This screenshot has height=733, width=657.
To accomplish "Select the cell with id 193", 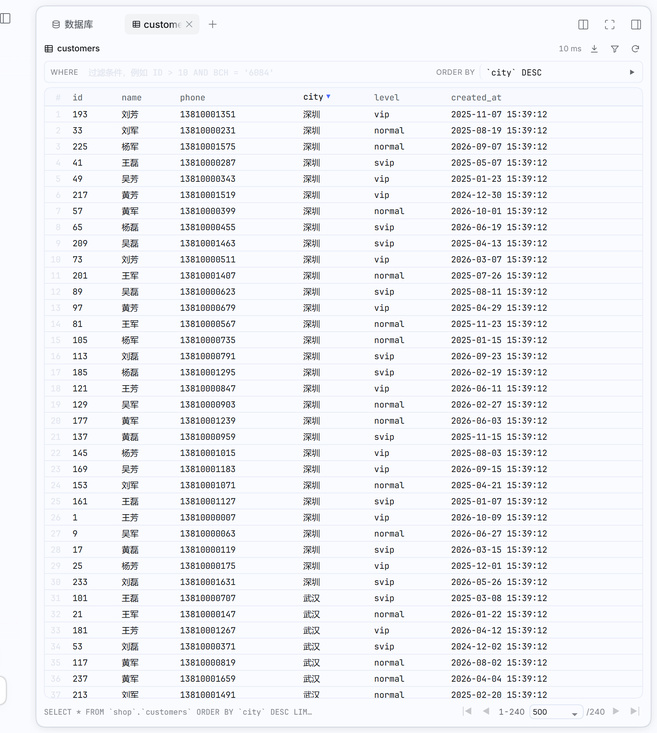I will coord(80,115).
